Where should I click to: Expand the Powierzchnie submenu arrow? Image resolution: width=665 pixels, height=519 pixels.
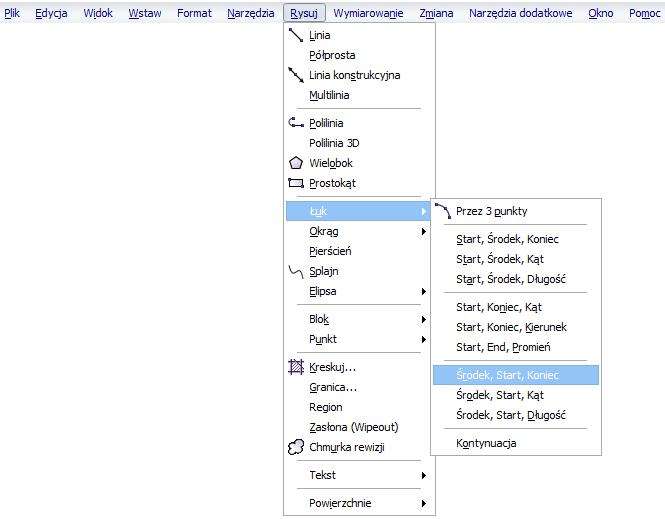tap(423, 503)
